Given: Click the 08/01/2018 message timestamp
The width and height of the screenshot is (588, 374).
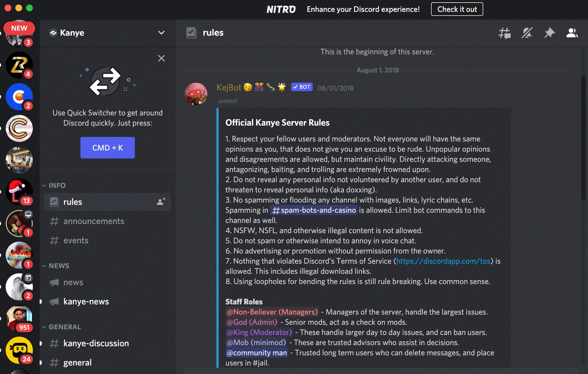Looking at the screenshot, I should coord(335,88).
